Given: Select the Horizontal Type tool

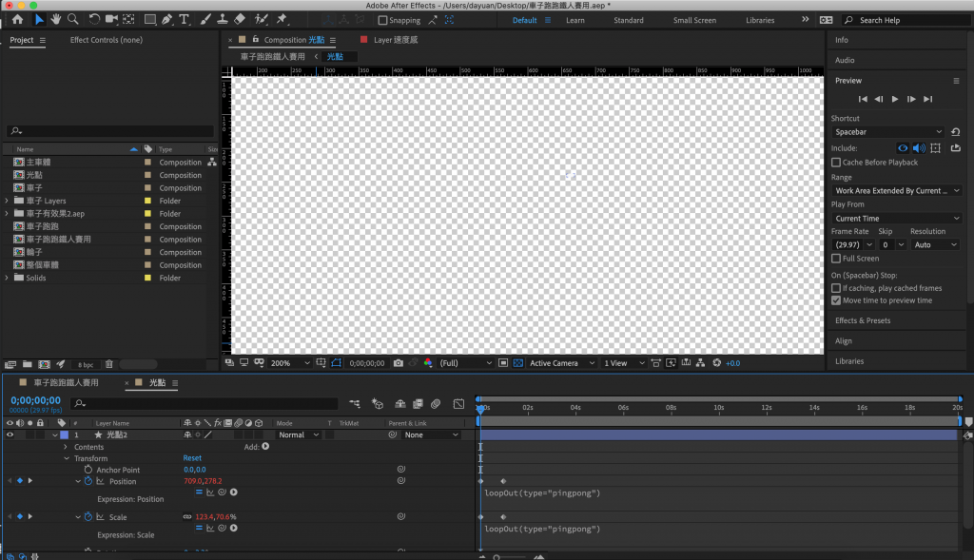Looking at the screenshot, I should click(184, 19).
